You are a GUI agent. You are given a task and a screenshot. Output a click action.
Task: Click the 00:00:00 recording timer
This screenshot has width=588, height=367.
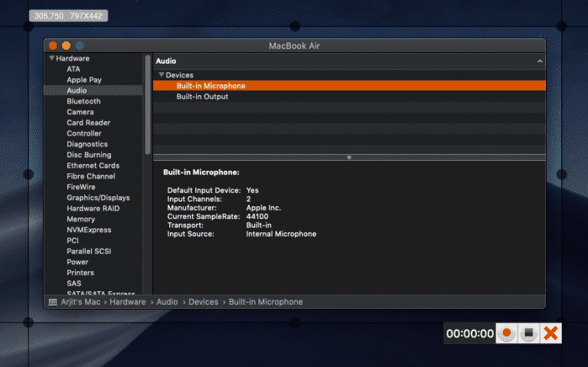click(470, 333)
